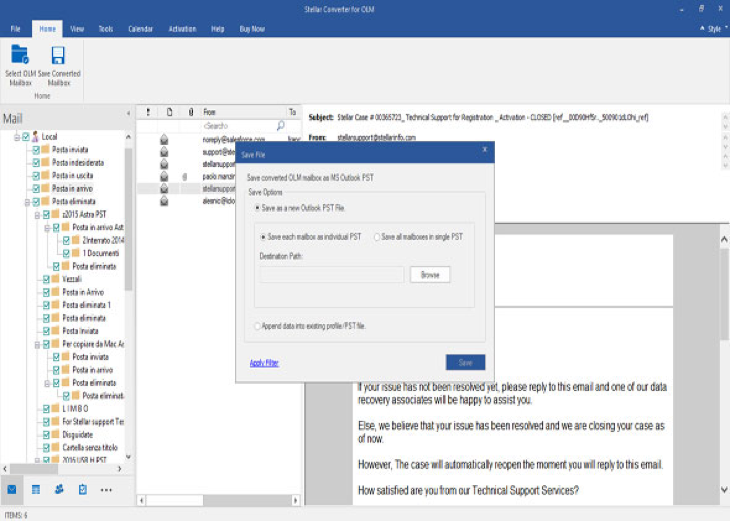This screenshot has height=521, width=730.
Task: Open the Mail view icon in bottom navigation
Action: pyautogui.click(x=12, y=489)
